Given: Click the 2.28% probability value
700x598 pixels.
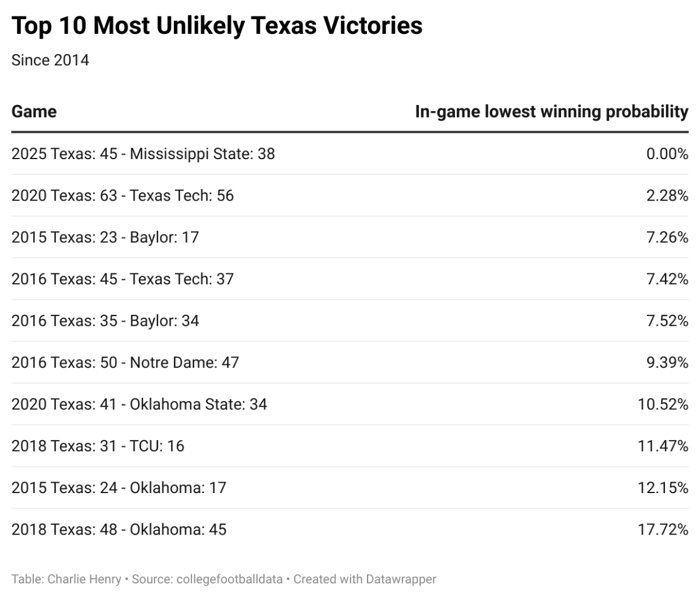Looking at the screenshot, I should (x=667, y=195).
